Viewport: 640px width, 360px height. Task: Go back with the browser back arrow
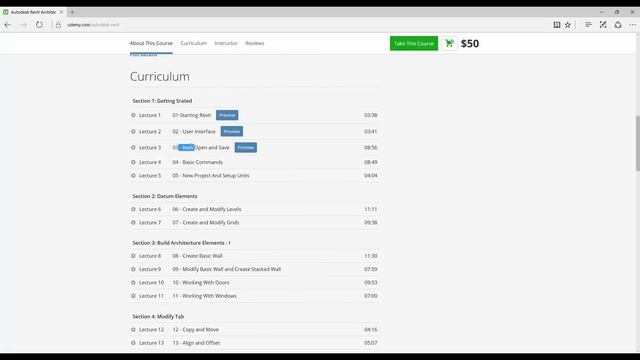[x=7, y=25]
